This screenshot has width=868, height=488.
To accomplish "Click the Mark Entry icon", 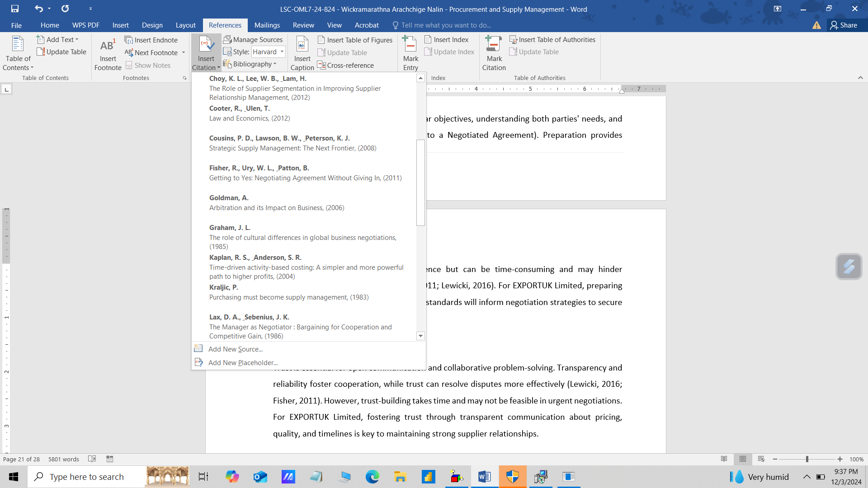I will [x=410, y=45].
